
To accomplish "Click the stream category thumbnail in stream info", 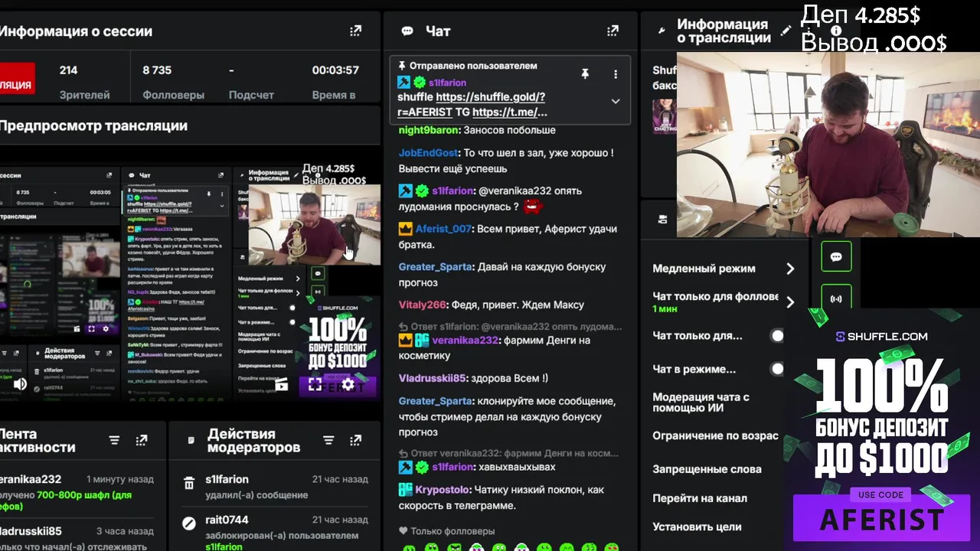I will tap(664, 116).
